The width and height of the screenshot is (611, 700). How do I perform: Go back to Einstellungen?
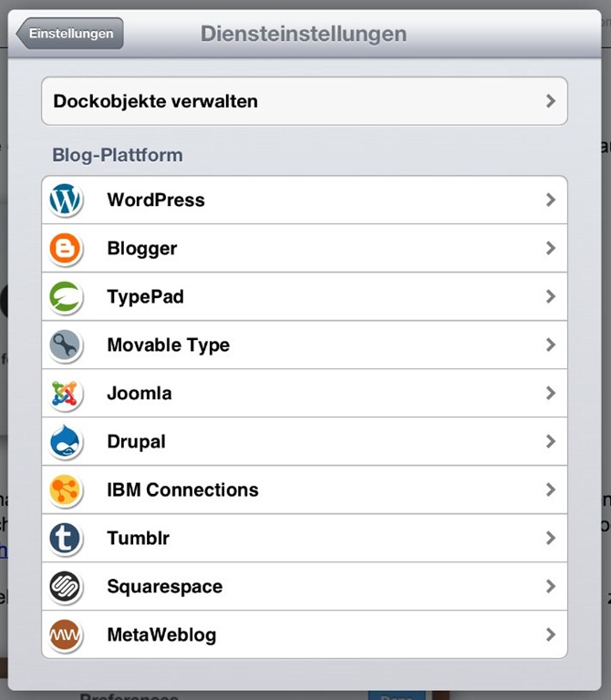click(x=70, y=34)
